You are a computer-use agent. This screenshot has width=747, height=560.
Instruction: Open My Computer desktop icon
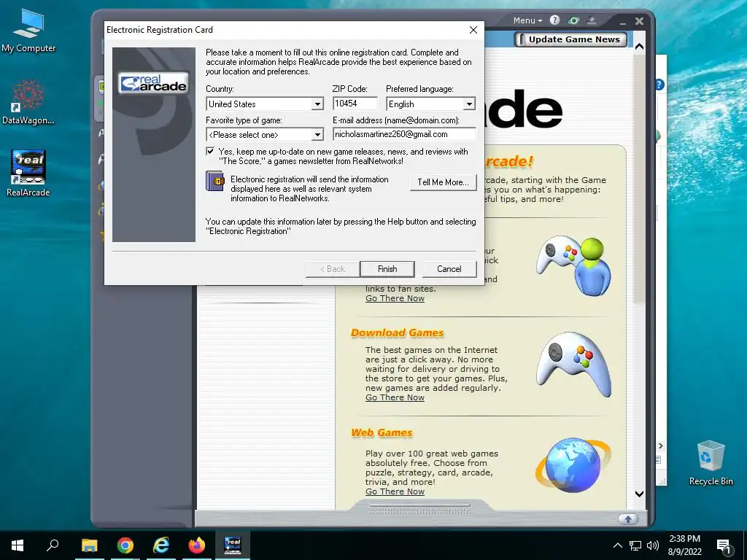28,31
